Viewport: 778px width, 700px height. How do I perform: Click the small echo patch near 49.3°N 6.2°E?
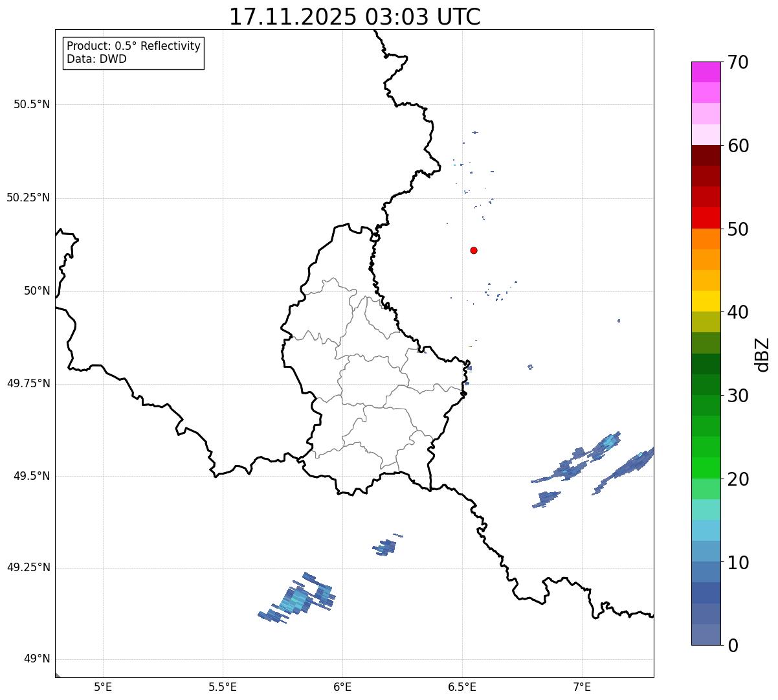click(385, 547)
